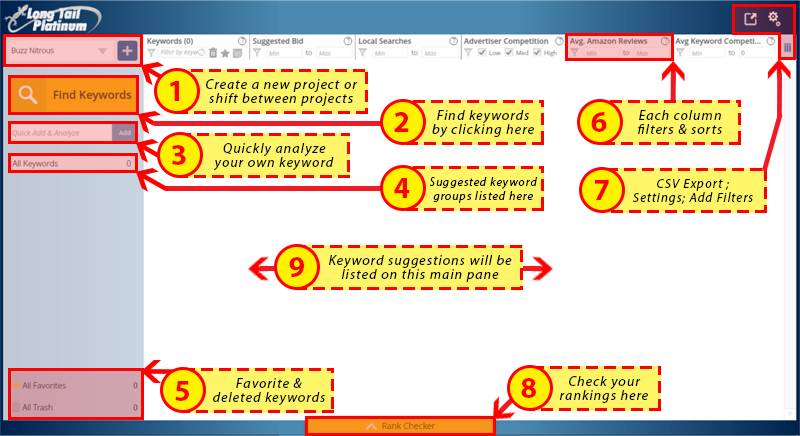Click the Add button beside Quick Add
800x436 pixels.
[x=124, y=133]
